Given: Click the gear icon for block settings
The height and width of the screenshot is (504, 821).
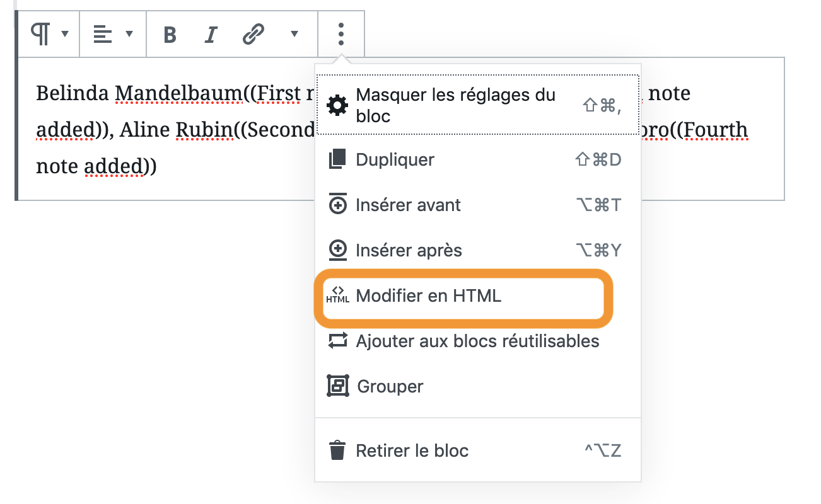Looking at the screenshot, I should click(x=337, y=105).
